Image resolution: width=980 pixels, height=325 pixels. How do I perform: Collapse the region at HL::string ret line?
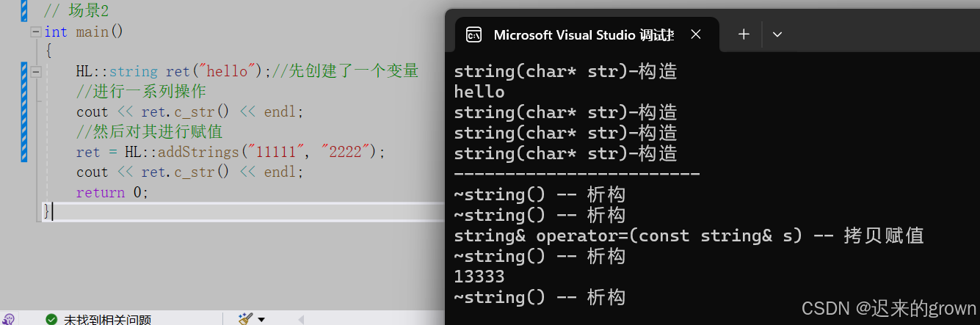pos(35,72)
